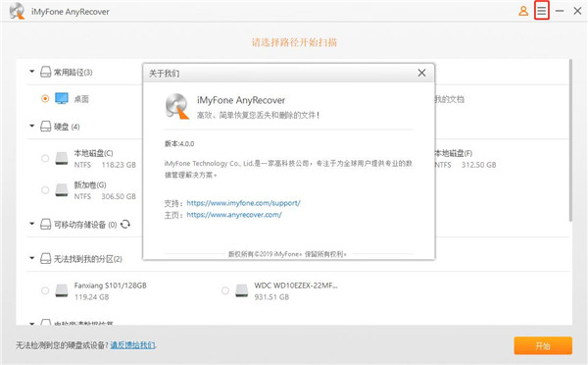
Task: Click the iMyFone AnyRecover heading in dialog
Action: (241, 100)
